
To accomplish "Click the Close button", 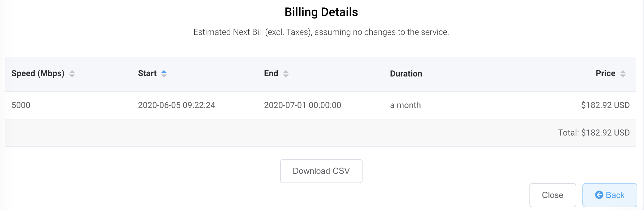I will coord(552,195).
